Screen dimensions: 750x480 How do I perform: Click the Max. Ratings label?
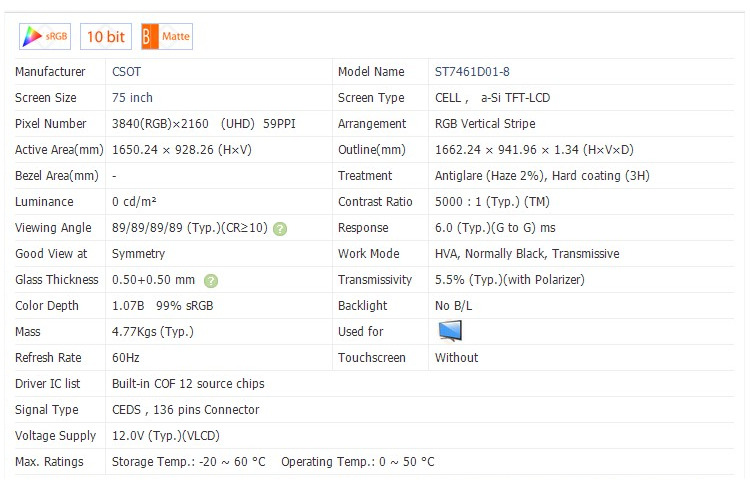click(49, 462)
